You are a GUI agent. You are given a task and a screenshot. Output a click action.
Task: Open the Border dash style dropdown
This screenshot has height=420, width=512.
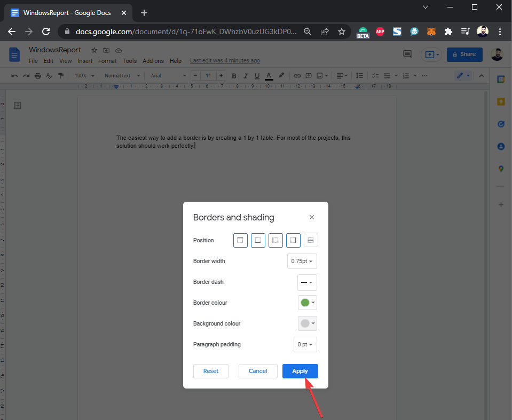point(307,282)
